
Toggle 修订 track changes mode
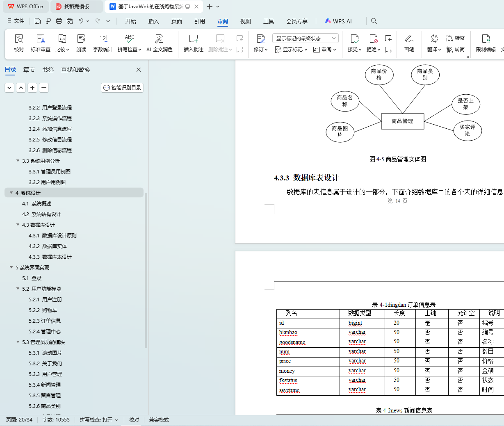260,43
